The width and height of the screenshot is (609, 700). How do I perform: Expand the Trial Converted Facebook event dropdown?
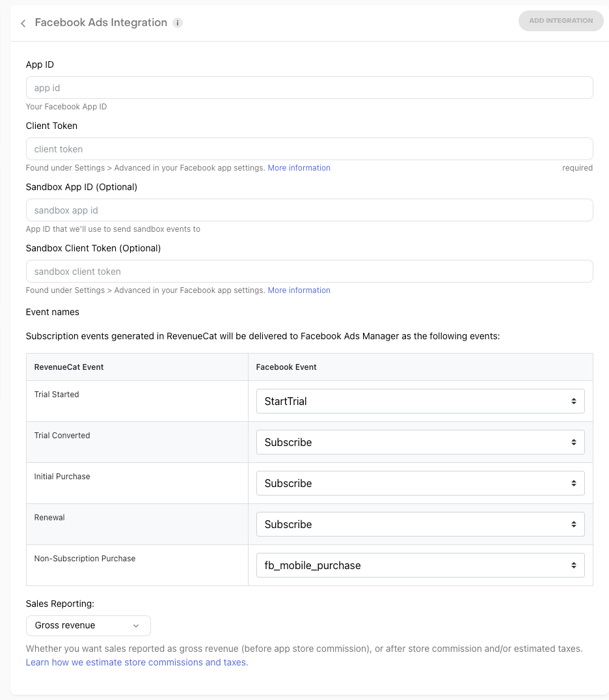420,442
